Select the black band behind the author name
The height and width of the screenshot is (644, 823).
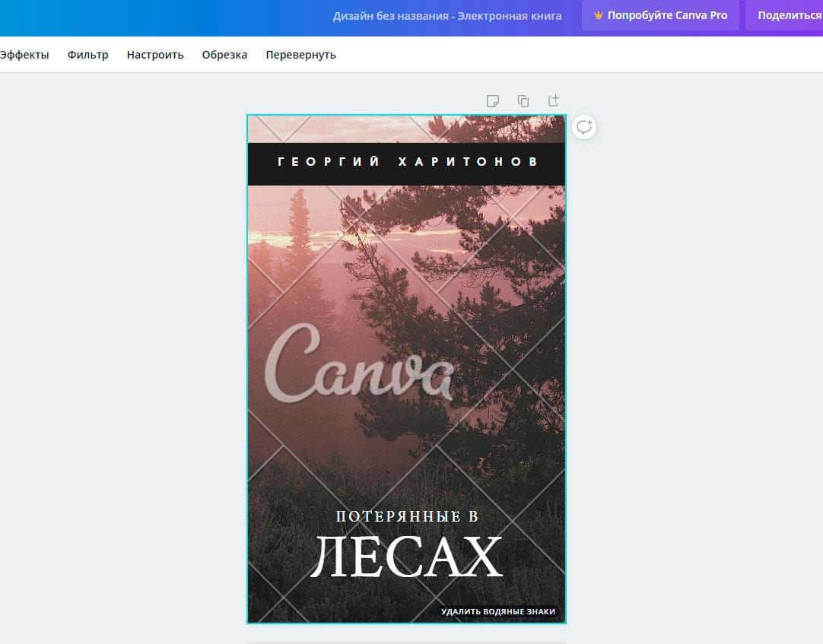pyautogui.click(x=261, y=176)
